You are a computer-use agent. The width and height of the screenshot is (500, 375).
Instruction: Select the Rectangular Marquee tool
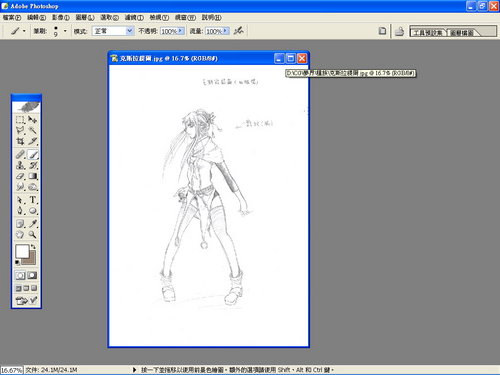(20, 119)
